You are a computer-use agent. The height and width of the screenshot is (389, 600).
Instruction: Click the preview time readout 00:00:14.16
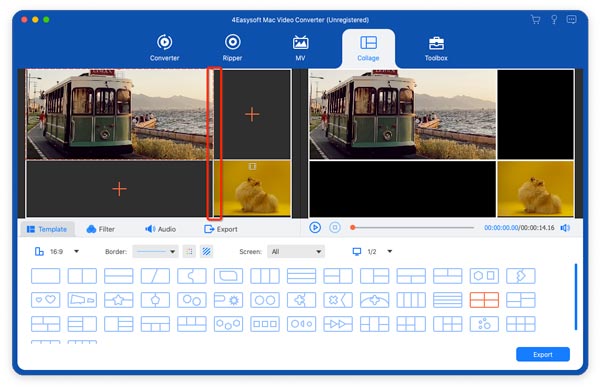pyautogui.click(x=537, y=228)
